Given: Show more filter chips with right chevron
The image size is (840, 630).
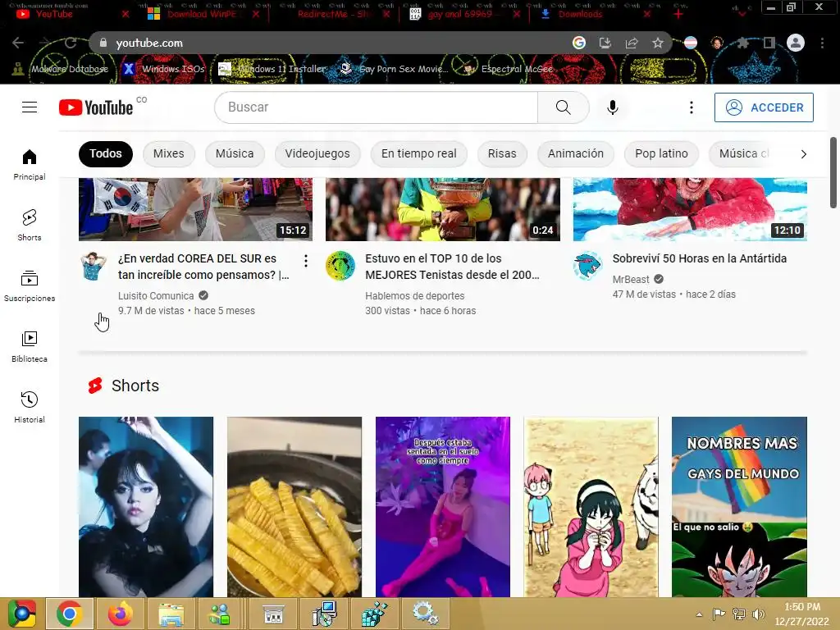Looking at the screenshot, I should pos(803,154).
